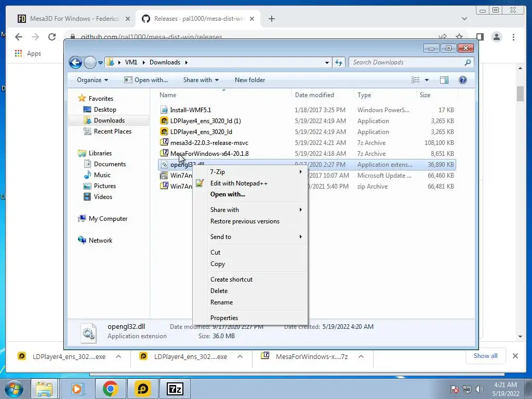532x399 pixels.
Task: Click Show all downloads
Action: click(x=486, y=356)
